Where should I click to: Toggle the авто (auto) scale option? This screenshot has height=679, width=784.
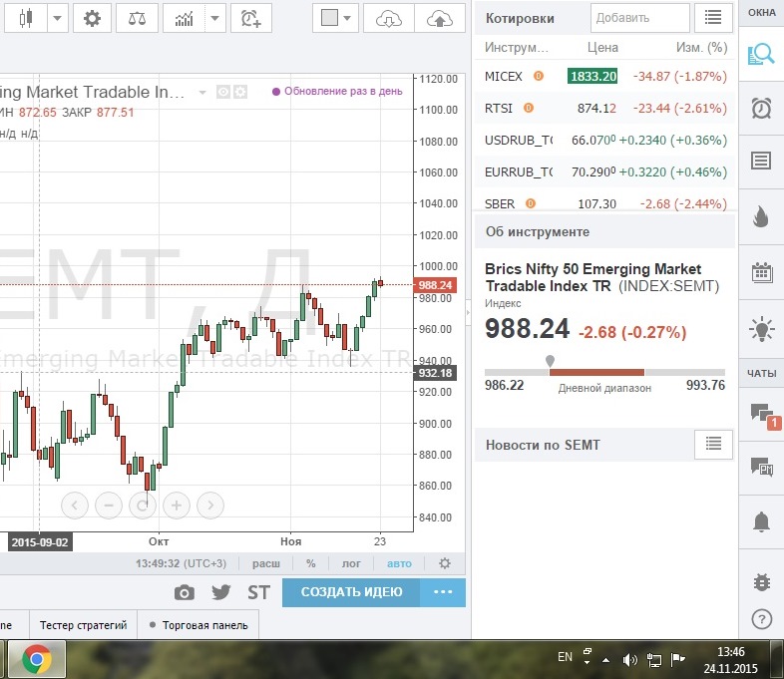coord(399,563)
